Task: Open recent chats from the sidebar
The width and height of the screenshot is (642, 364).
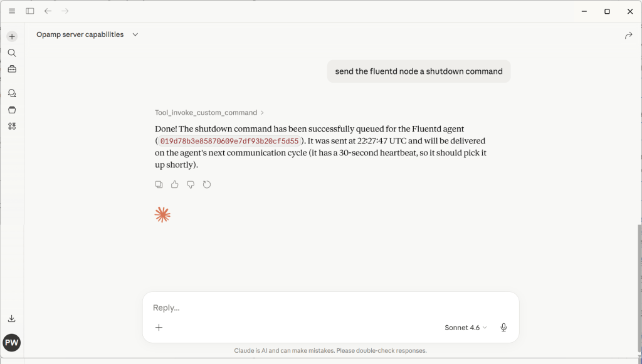Action: coord(11,92)
